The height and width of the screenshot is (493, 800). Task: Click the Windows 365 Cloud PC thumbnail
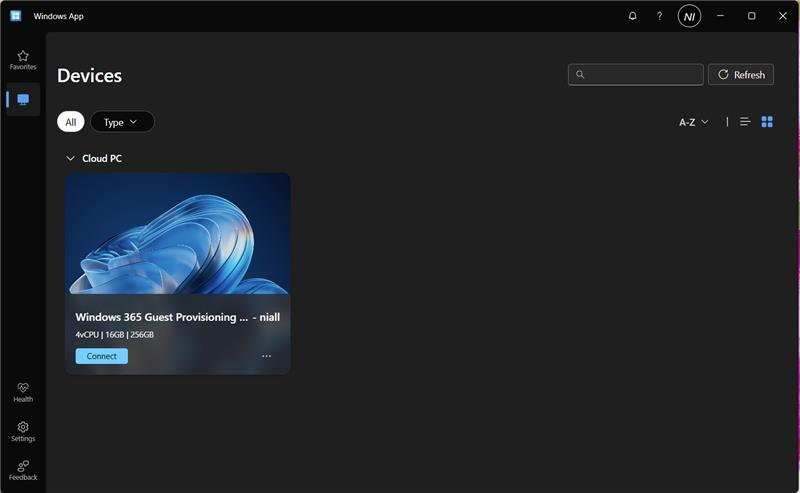click(x=178, y=234)
